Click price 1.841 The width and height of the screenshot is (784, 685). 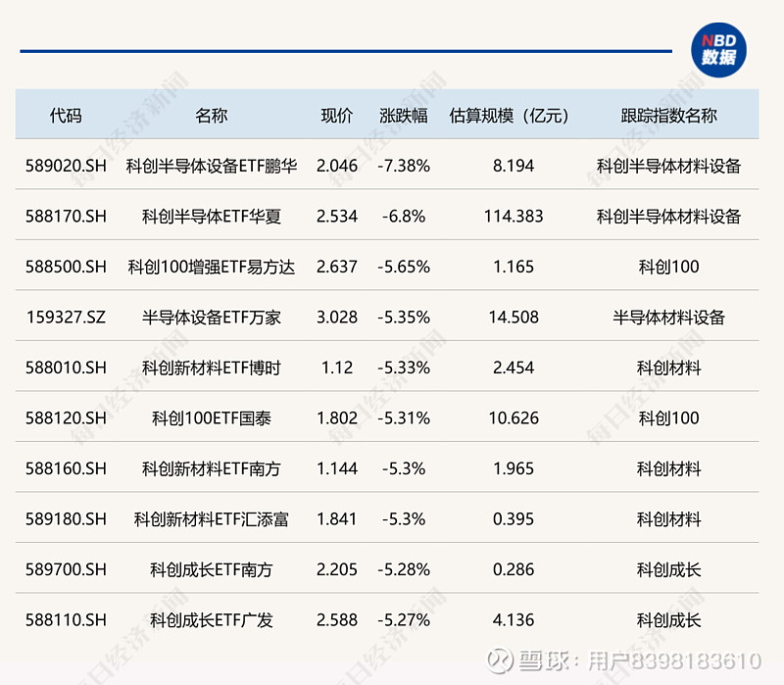coord(337,518)
